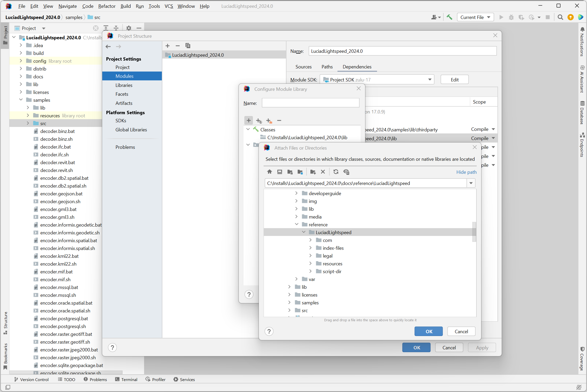Open the Notifications side panel
The width and height of the screenshot is (587, 392).
point(582,42)
